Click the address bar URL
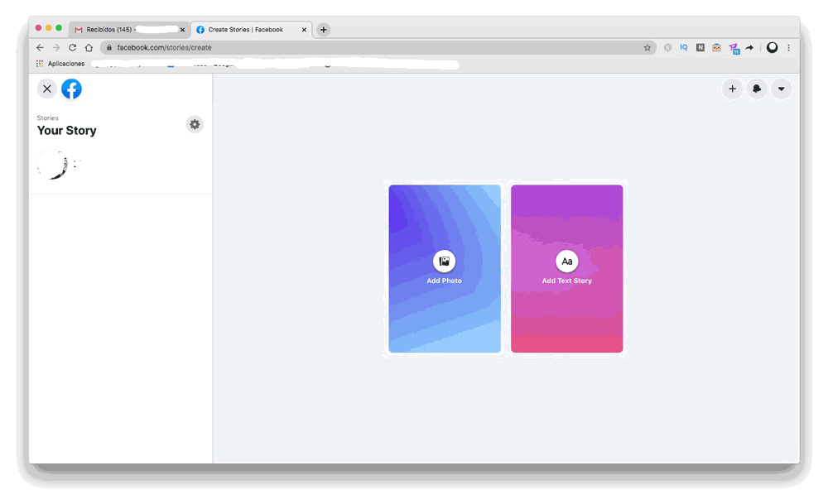This screenshot has width=828, height=504. (164, 47)
